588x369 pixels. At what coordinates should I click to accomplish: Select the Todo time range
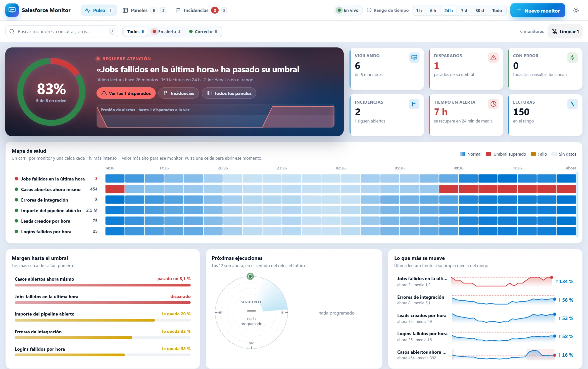(x=497, y=11)
